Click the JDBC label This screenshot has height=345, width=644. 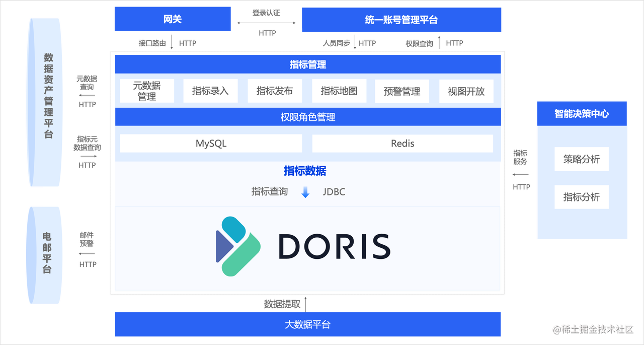334,192
